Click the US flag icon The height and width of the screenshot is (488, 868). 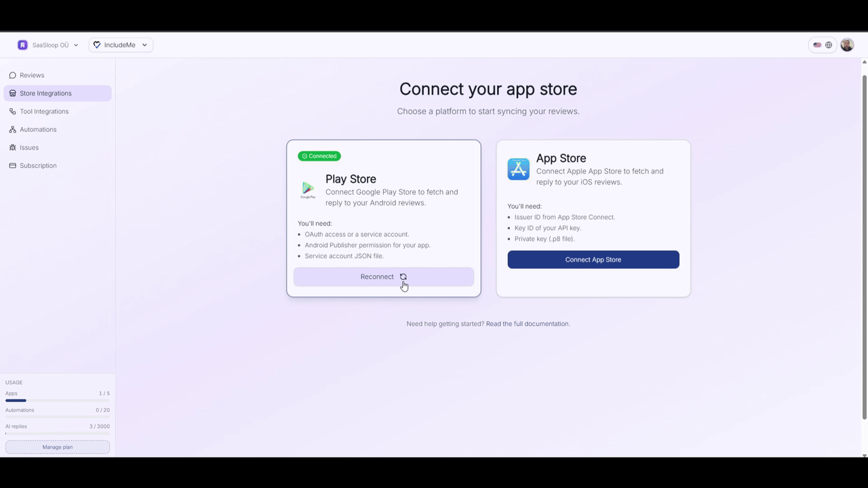pos(817,45)
